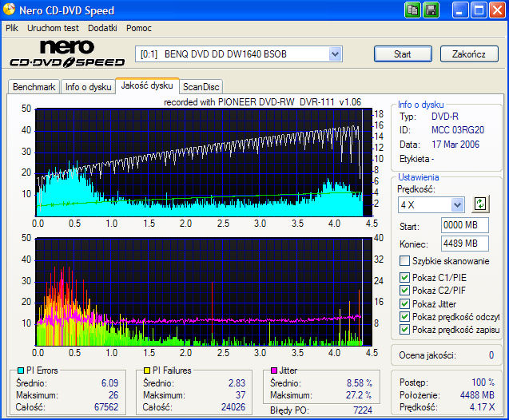This screenshot has width=509, height=420.
Task: Open the Uruchom test menu
Action: 53,28
